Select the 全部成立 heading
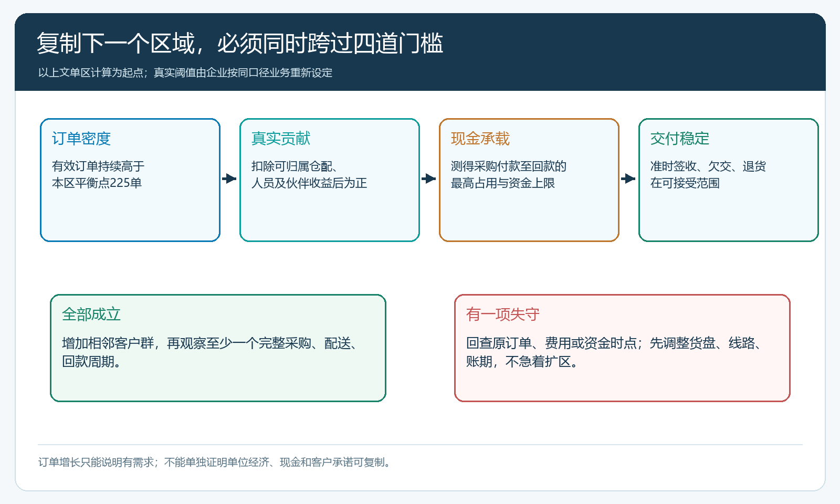The image size is (840, 504). tap(91, 314)
